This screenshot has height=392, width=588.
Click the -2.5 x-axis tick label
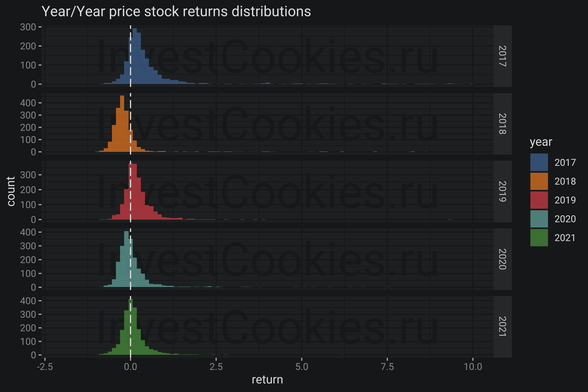[45, 367]
